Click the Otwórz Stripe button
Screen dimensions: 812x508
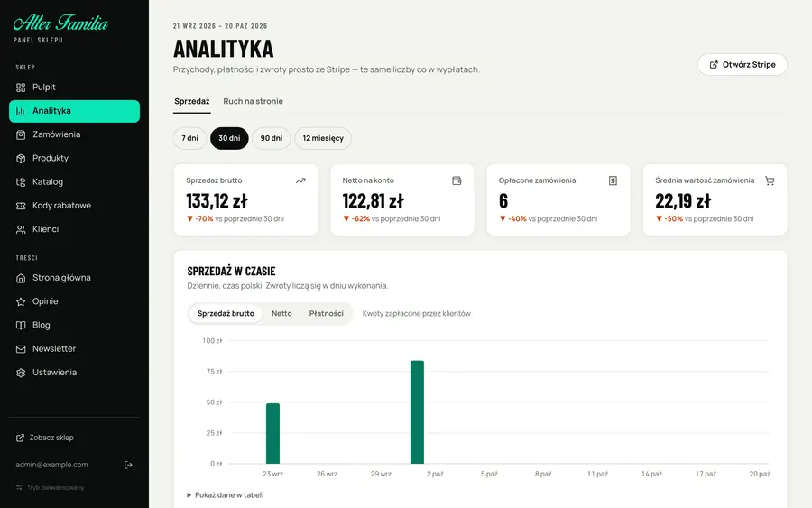[x=743, y=65]
